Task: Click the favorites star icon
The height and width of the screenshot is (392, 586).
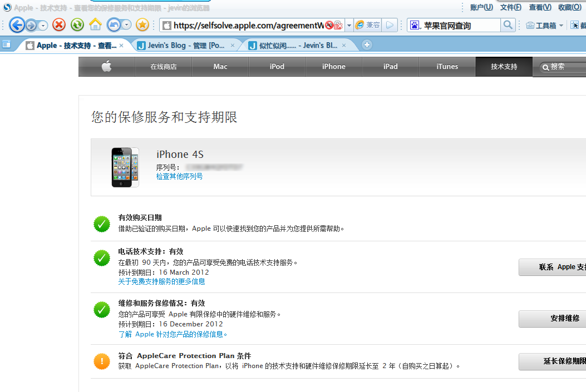Action: 142,25
